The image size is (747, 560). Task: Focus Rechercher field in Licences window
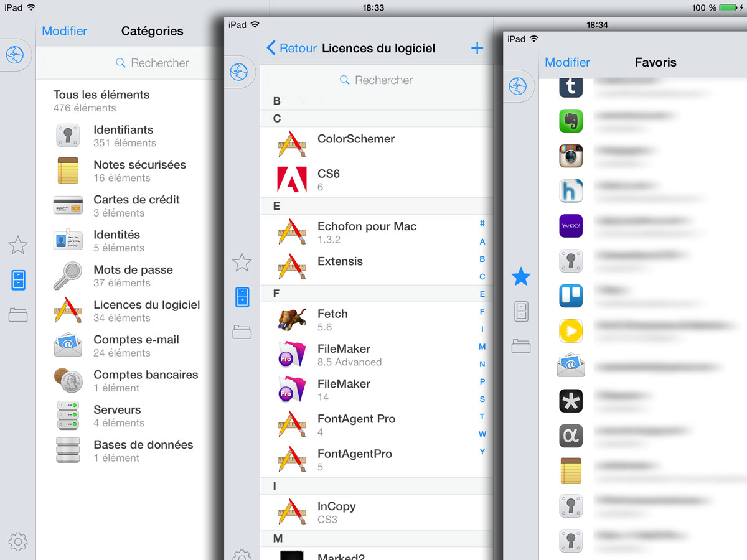[x=377, y=80]
